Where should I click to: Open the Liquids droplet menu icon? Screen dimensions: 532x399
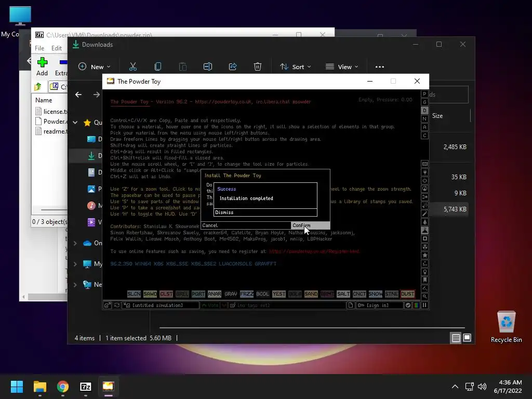coord(424,222)
